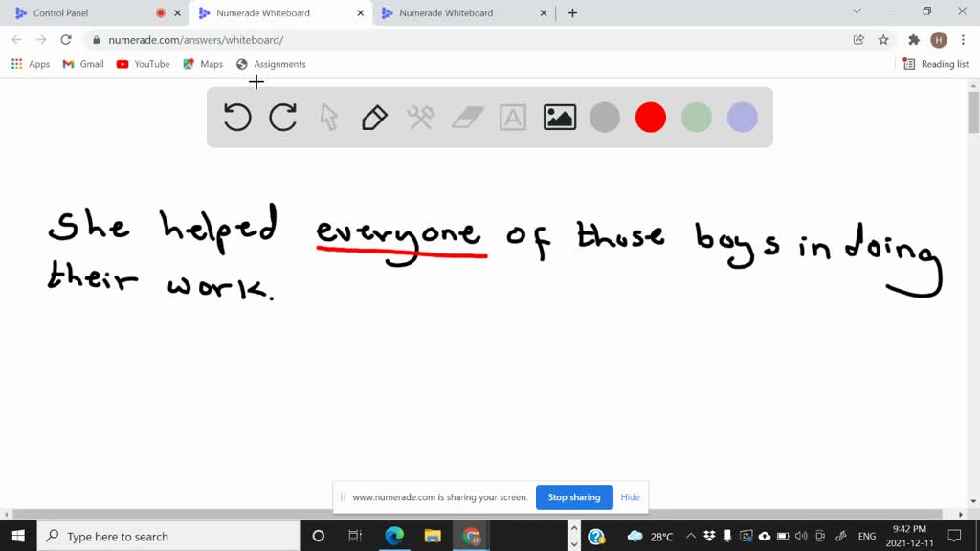Show hidden system tray icons
This screenshot has height=551, width=980.
point(690,537)
